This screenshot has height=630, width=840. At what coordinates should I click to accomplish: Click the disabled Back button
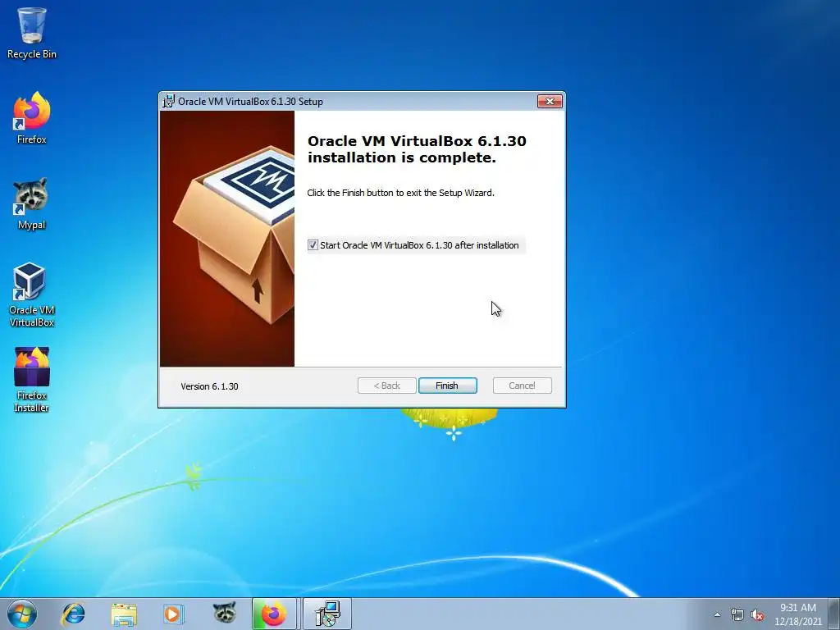click(387, 386)
